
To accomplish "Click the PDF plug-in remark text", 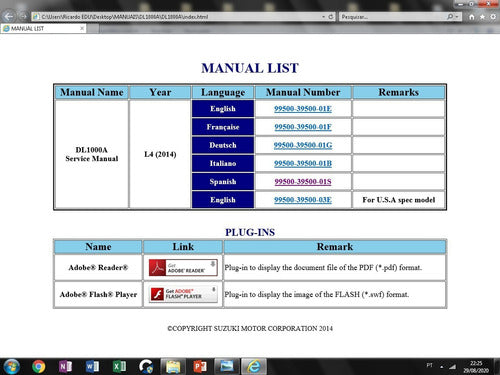I will point(323,268).
